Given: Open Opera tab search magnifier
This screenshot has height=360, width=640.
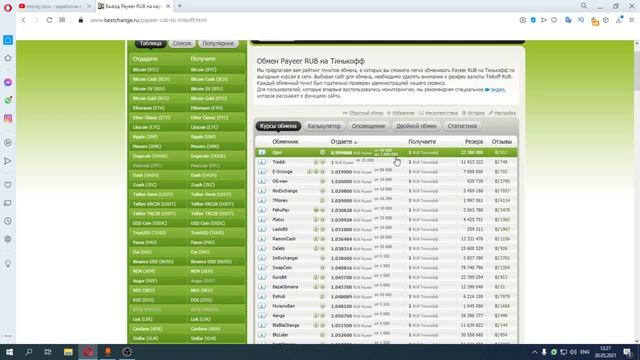Looking at the screenshot, I should (x=584, y=6).
